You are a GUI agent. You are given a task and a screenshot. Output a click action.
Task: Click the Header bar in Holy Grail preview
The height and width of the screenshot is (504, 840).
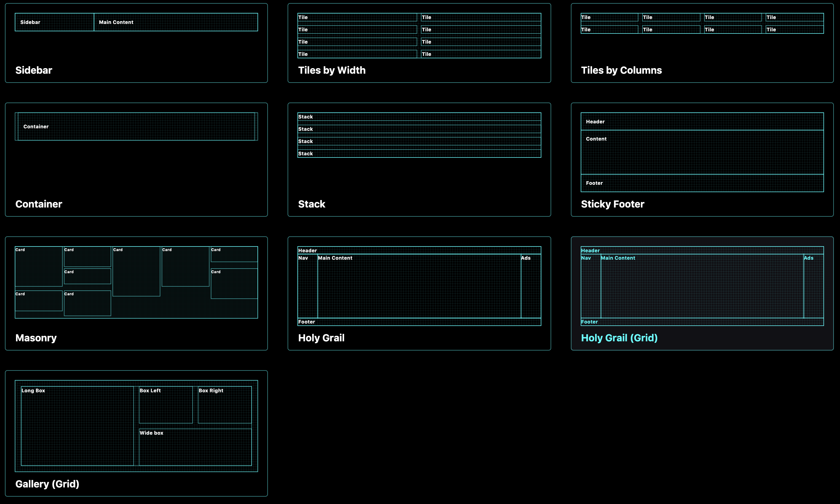(419, 250)
